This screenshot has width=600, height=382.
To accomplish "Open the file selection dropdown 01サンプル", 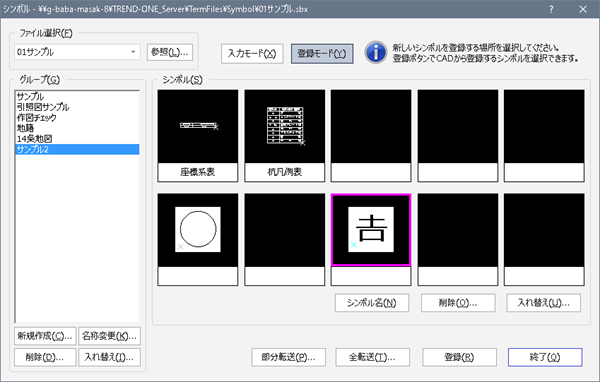I will click(x=77, y=52).
